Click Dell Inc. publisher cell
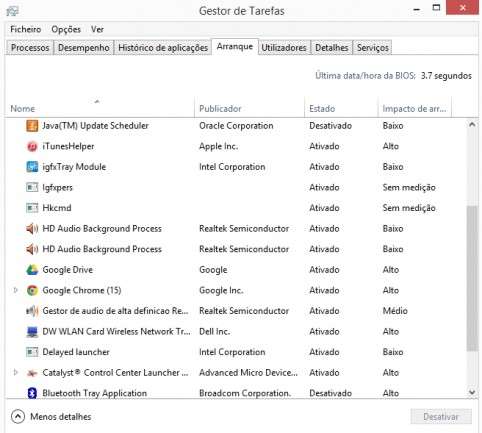 (214, 332)
